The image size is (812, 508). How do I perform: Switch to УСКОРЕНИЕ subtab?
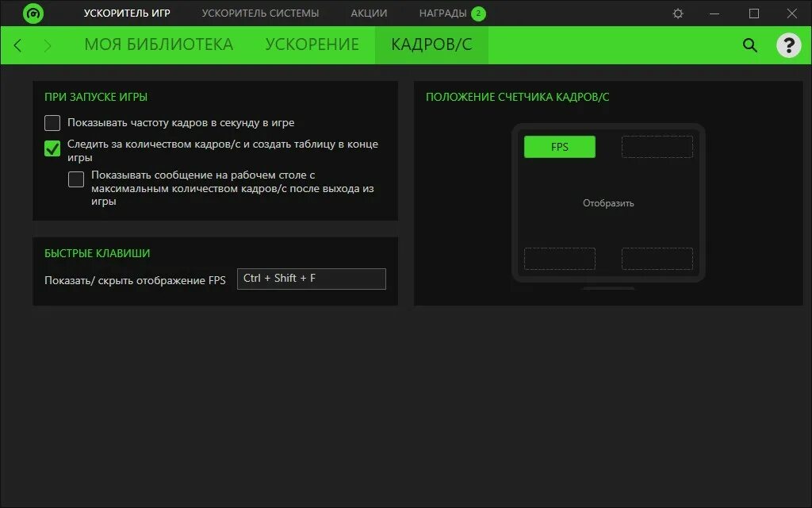pos(312,44)
